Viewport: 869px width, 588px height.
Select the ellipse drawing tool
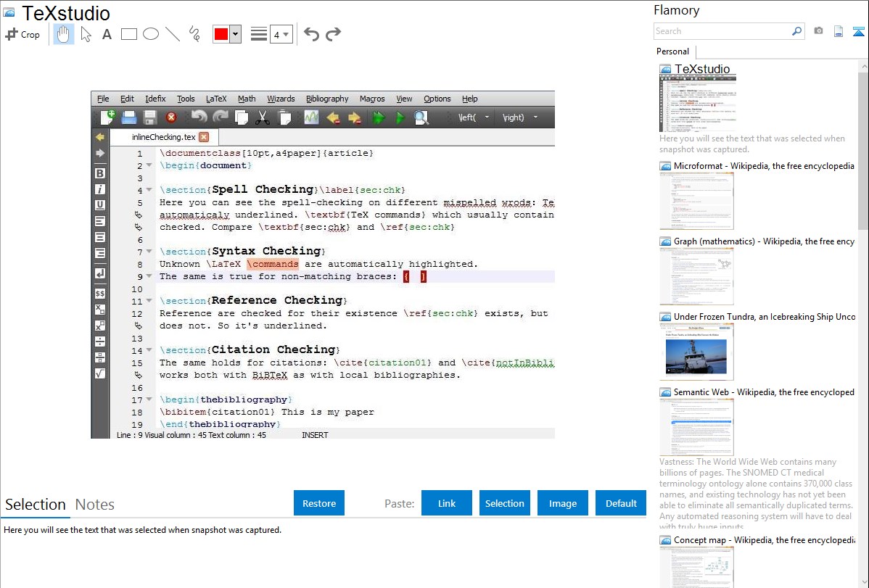(x=151, y=34)
